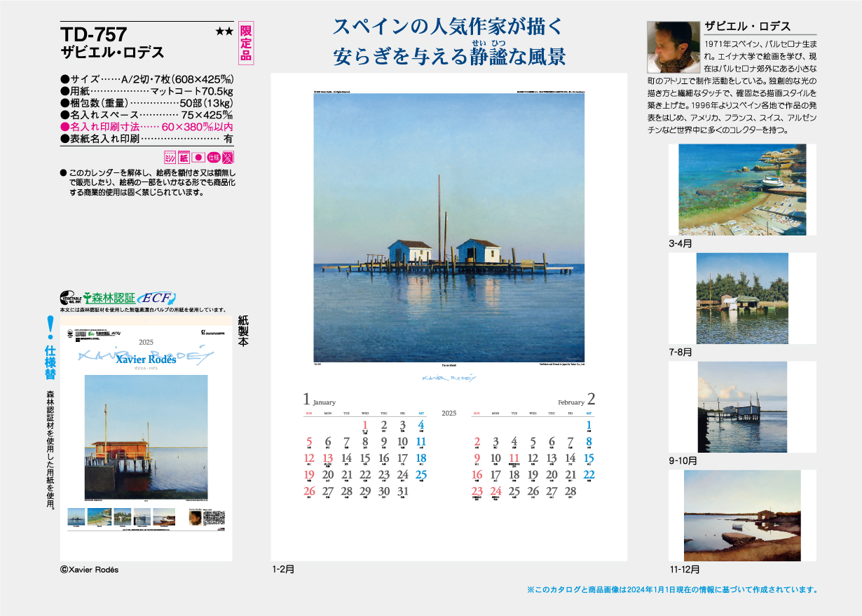862x616 pixels.
Task: Click the 1-2月 caption below the calendar
Action: [283, 569]
